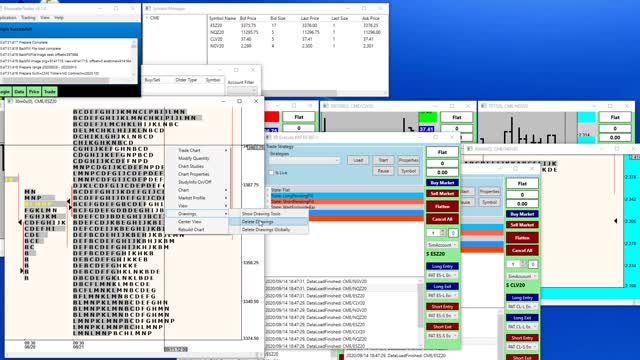Screen dimensions: 640x360
Task: Select the red State: ShortPendingFill row
Action: 345,201
